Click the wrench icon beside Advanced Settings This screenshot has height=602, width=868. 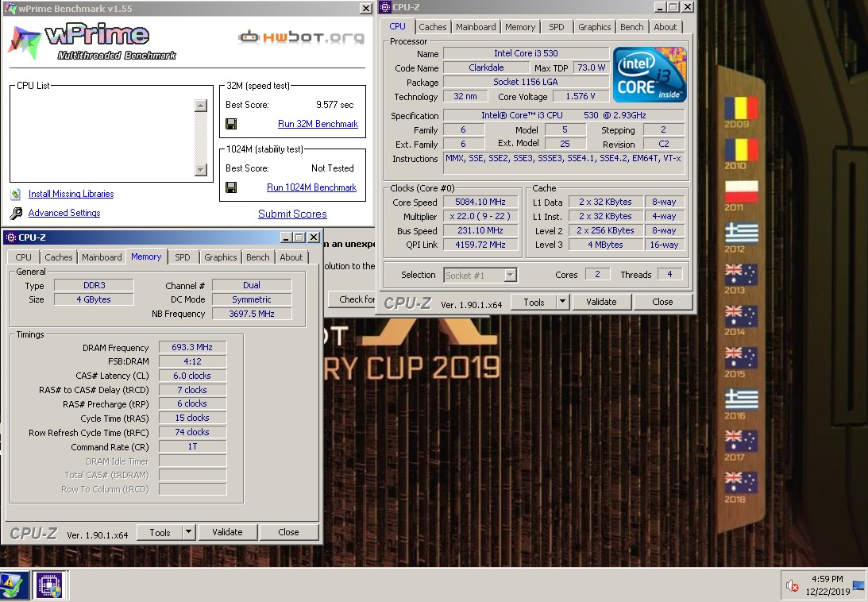point(16,213)
